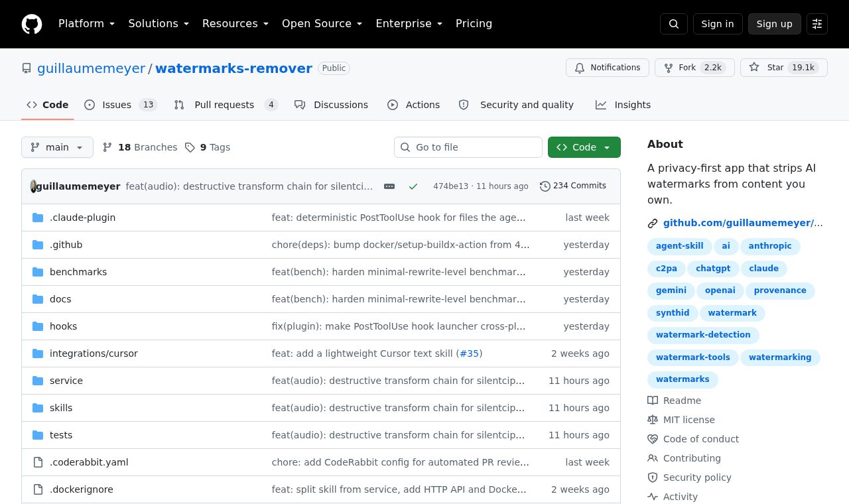
Task: Expand the Resources menu
Action: click(x=235, y=24)
